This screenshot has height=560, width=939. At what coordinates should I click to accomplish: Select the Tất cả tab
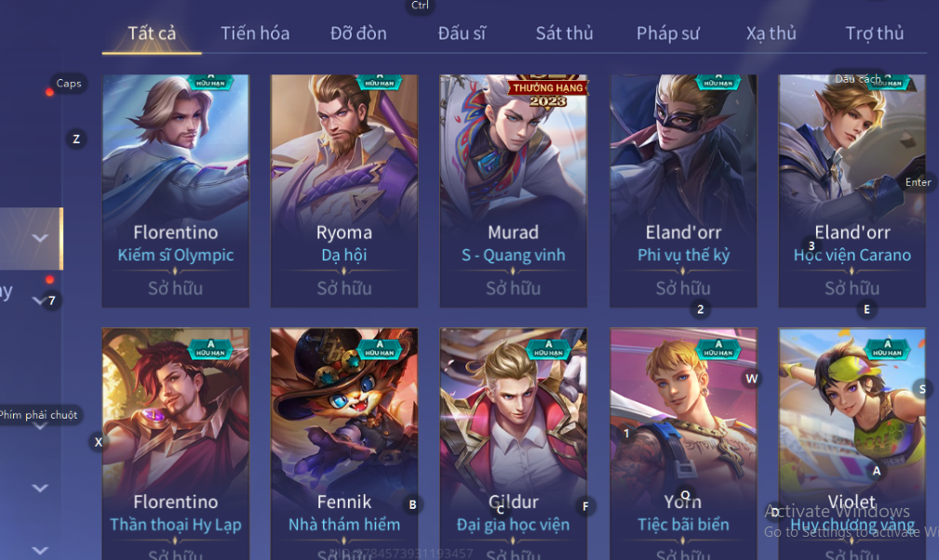pyautogui.click(x=152, y=33)
